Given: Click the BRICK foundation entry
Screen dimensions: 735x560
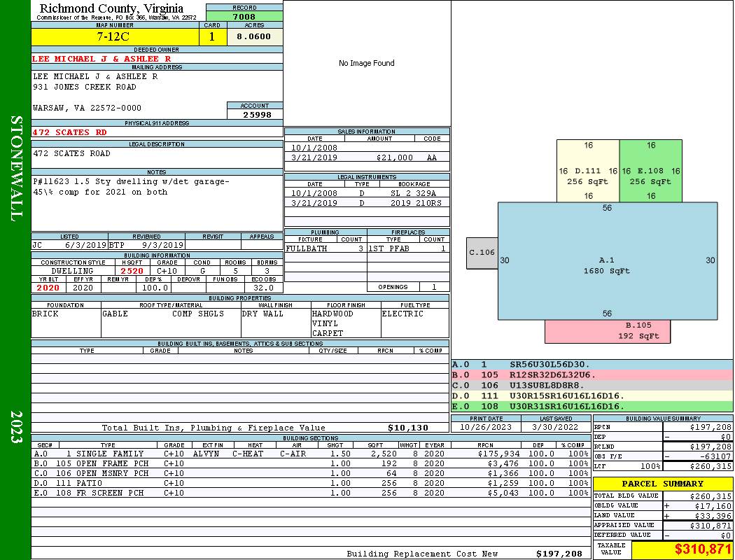Looking at the screenshot, I should 45,314.
